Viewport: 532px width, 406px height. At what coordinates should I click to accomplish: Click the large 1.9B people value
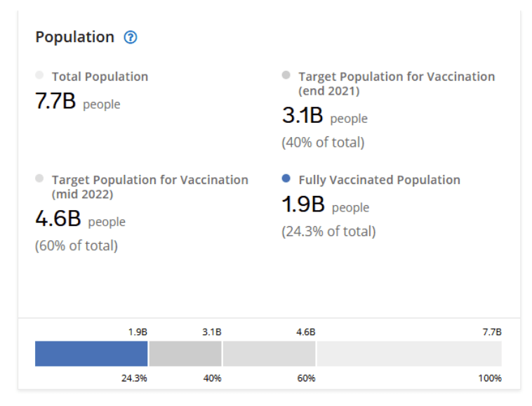(x=325, y=206)
